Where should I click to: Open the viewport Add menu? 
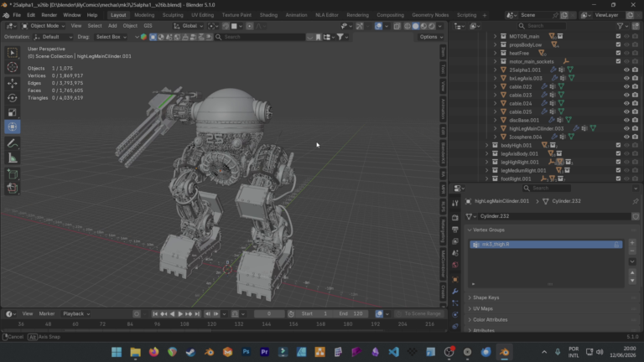click(x=112, y=26)
